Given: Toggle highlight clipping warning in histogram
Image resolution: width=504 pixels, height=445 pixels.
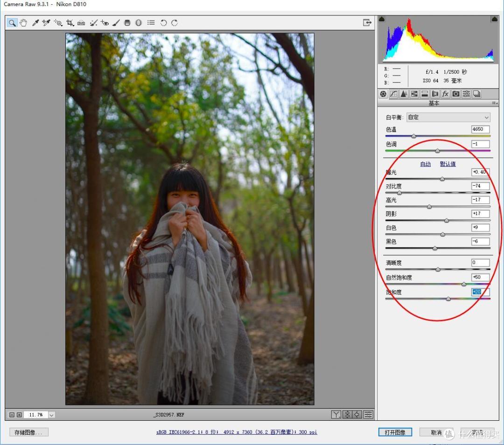Looking at the screenshot, I should [494, 19].
